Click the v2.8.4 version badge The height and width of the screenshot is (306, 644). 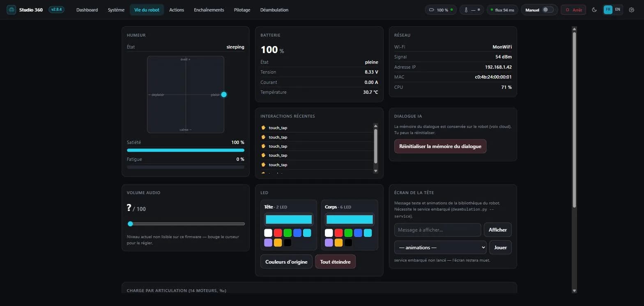56,9
